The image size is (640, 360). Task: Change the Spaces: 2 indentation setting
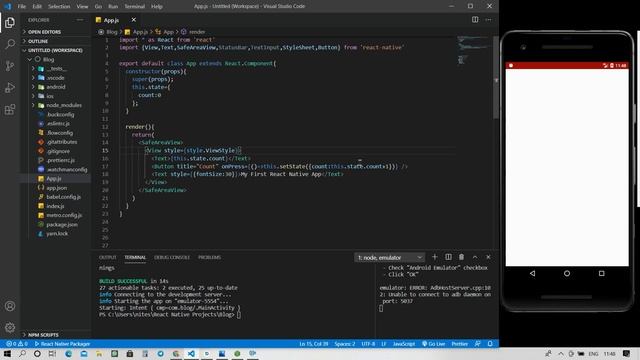tap(345, 344)
